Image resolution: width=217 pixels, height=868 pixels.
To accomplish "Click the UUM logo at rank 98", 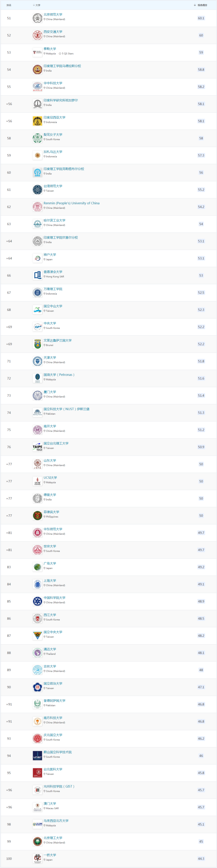I will [x=37, y=824].
